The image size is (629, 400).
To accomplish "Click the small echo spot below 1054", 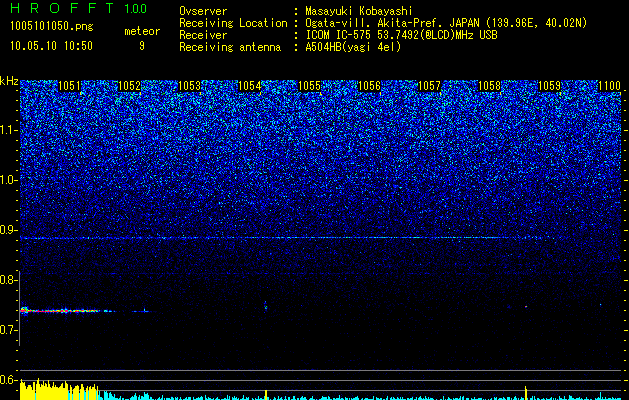I will [265, 306].
